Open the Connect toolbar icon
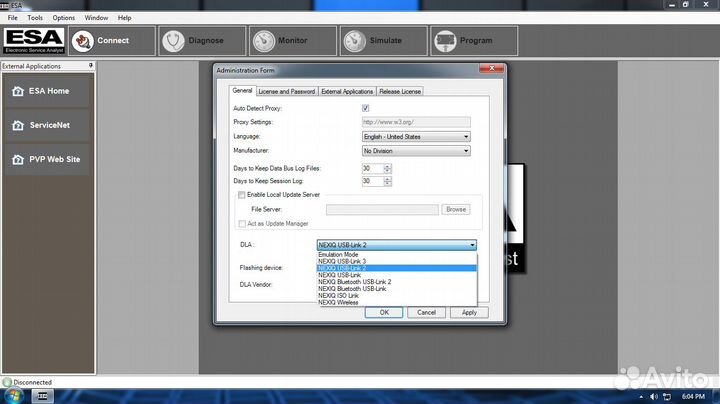This screenshot has width=720, height=404. click(x=83, y=41)
